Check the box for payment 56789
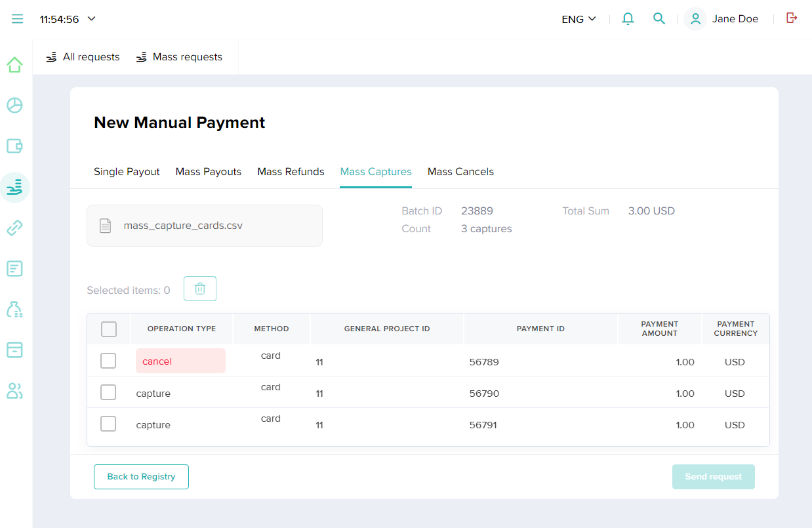Image resolution: width=812 pixels, height=528 pixels. coord(108,361)
